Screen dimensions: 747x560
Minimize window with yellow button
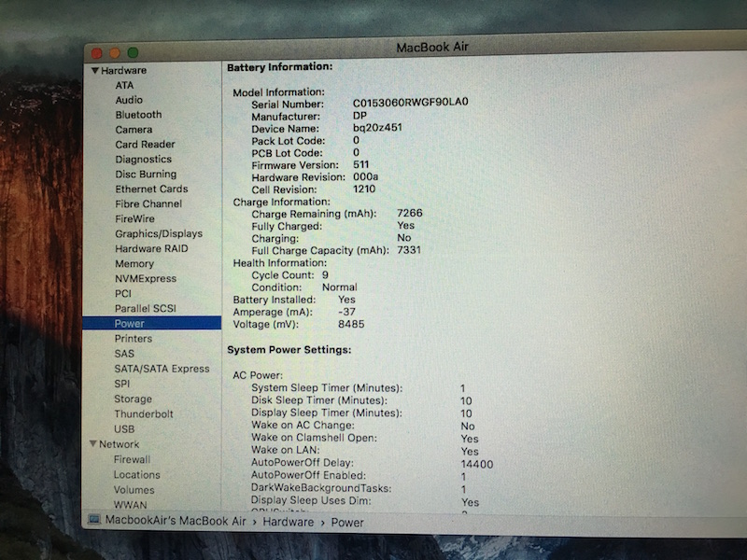click(x=115, y=52)
